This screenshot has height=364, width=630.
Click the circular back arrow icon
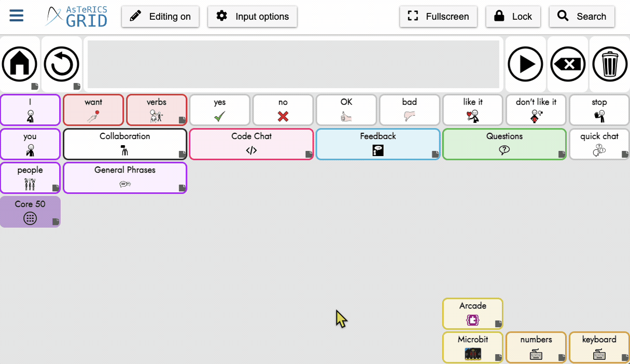click(61, 64)
